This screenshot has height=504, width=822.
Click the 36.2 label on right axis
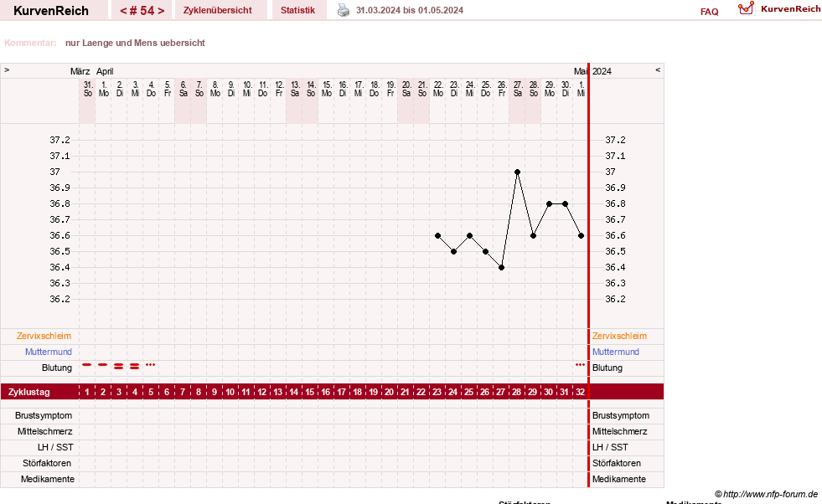tap(615, 299)
